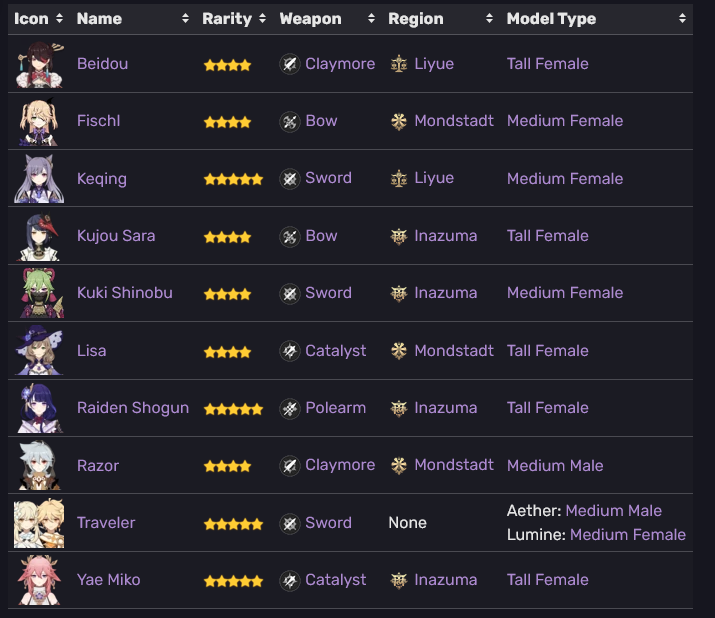Click the Polearm icon in Raiden Shogun's row
The width and height of the screenshot is (715, 618).
pyautogui.click(x=290, y=408)
